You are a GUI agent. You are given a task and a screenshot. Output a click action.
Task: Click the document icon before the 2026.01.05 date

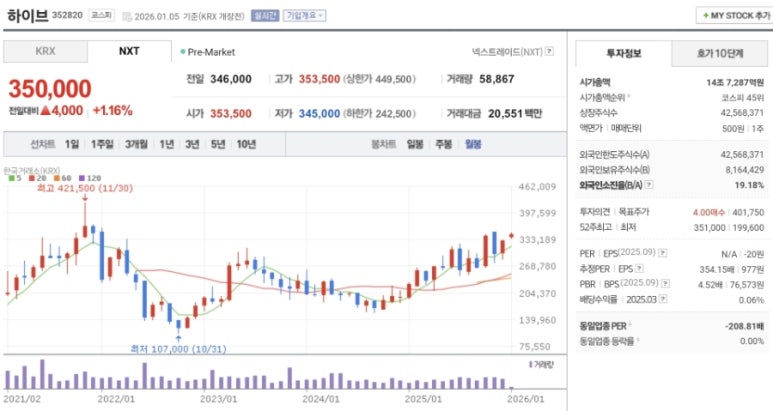[126, 16]
